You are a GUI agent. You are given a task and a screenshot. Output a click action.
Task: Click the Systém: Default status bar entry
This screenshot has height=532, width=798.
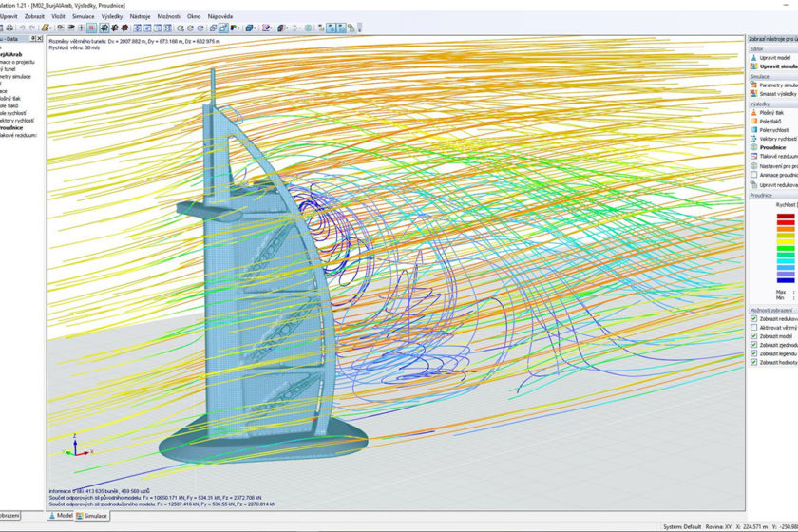(x=682, y=526)
